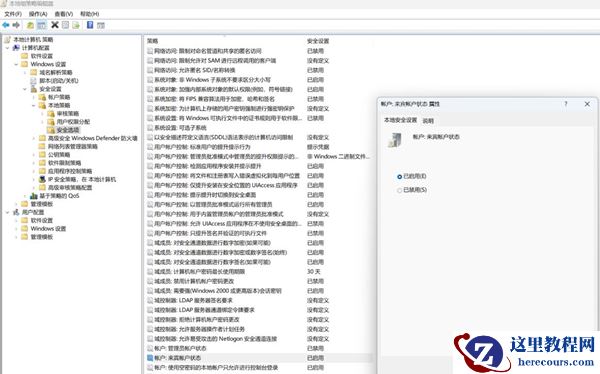Select 管理模板 under 计算机配置

click(42, 204)
